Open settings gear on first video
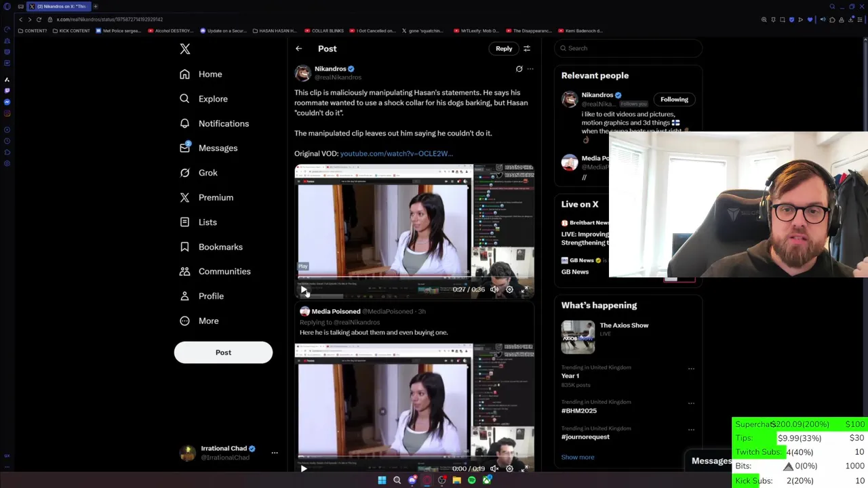The image size is (868, 488). point(509,289)
